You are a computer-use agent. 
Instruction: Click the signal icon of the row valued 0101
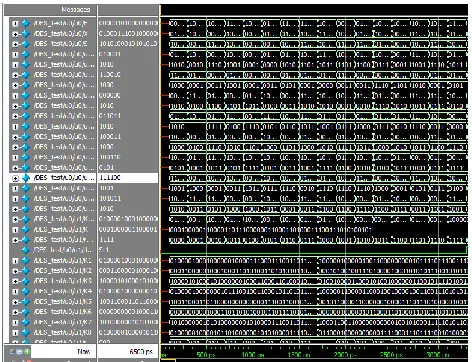(x=26, y=168)
